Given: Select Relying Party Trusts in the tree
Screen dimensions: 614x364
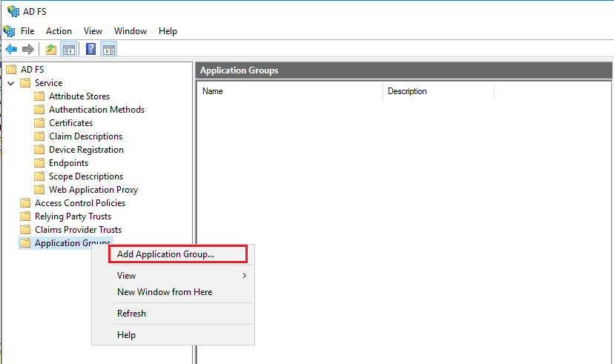Looking at the screenshot, I should tap(73, 216).
